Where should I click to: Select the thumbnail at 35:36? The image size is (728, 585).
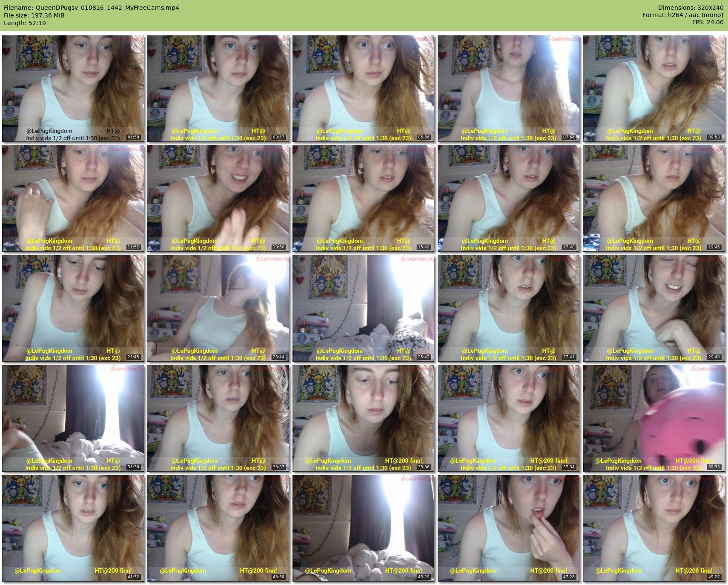(364, 418)
